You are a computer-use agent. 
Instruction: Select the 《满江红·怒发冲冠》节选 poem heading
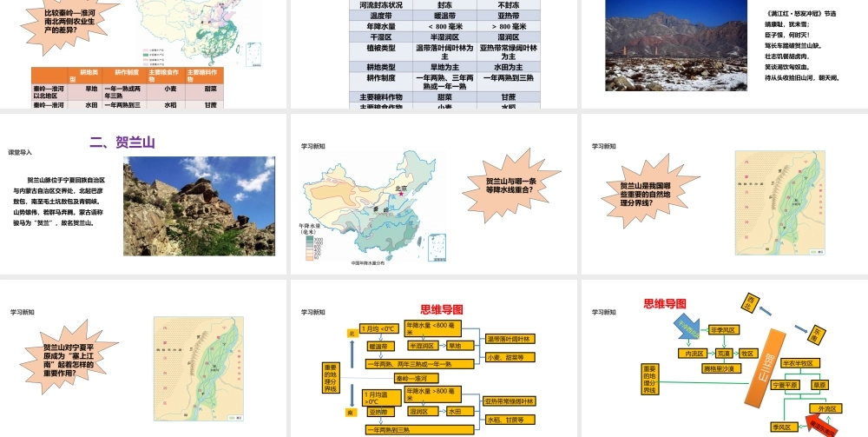(801, 14)
